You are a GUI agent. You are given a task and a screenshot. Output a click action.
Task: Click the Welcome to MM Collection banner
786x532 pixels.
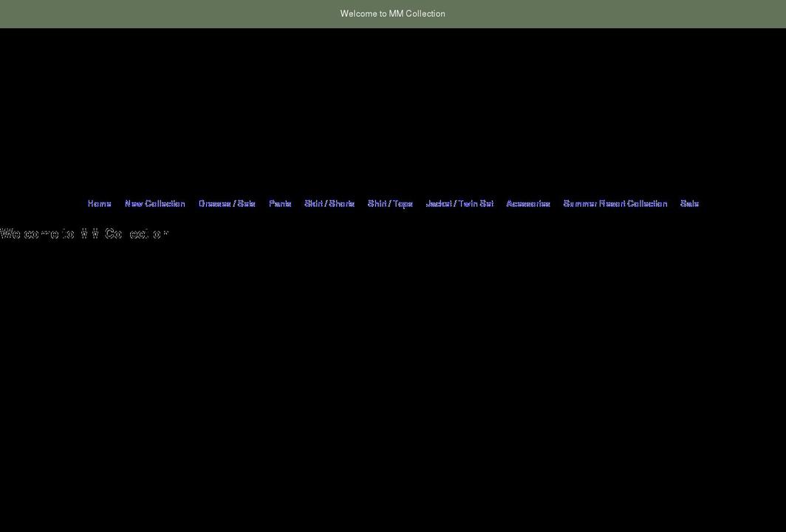point(392,13)
